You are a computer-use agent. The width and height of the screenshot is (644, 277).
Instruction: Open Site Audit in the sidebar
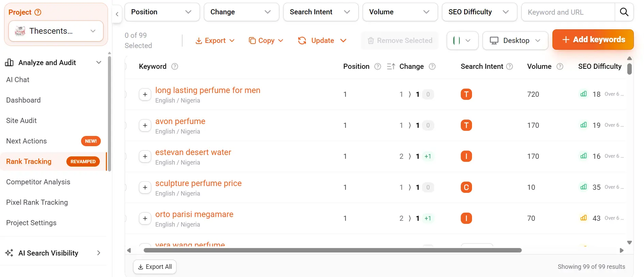[x=21, y=121]
